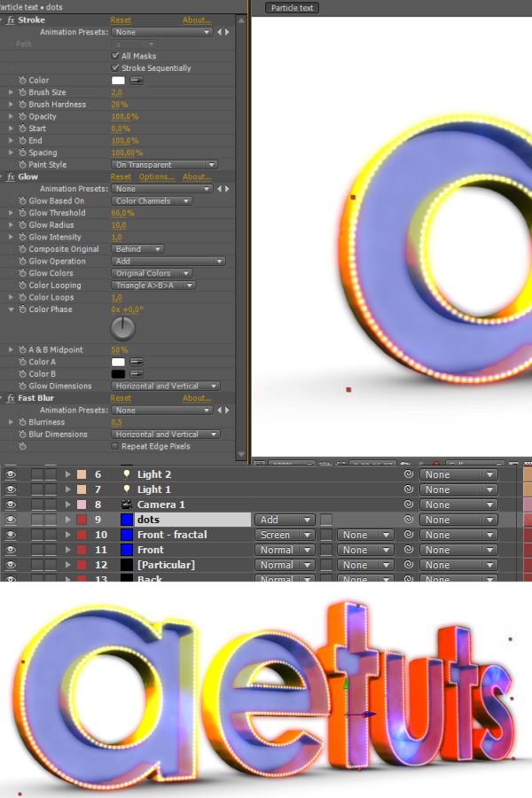
Task: Click the stopwatch for Glow Threshold
Action: (x=22, y=213)
